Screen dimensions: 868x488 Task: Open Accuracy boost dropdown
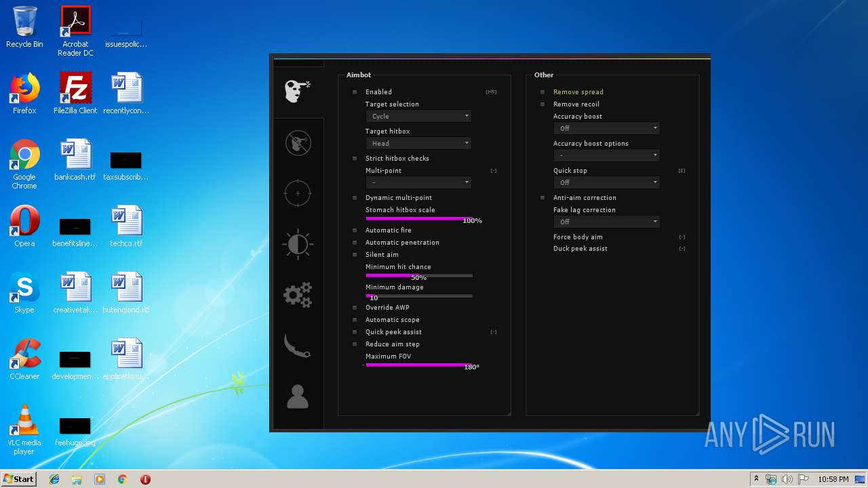click(606, 128)
